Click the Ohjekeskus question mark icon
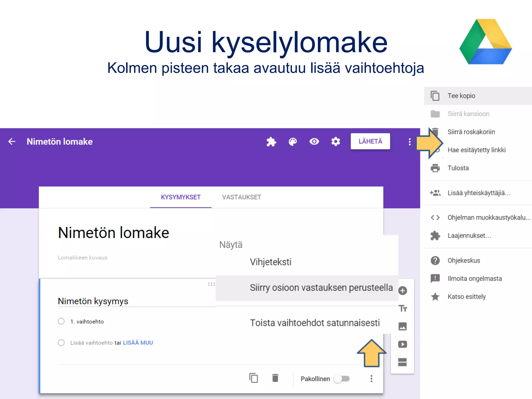The height and width of the screenshot is (399, 532). 435,261
